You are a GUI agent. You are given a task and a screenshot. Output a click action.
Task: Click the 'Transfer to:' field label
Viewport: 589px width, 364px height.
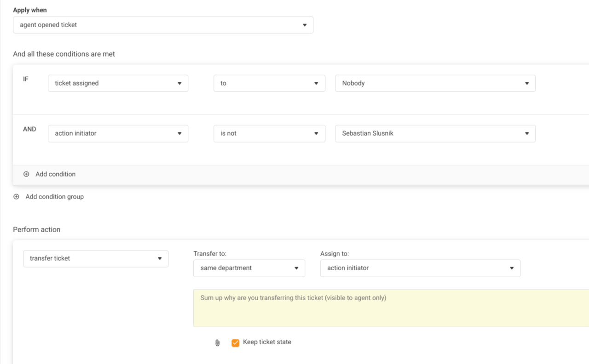coord(210,254)
